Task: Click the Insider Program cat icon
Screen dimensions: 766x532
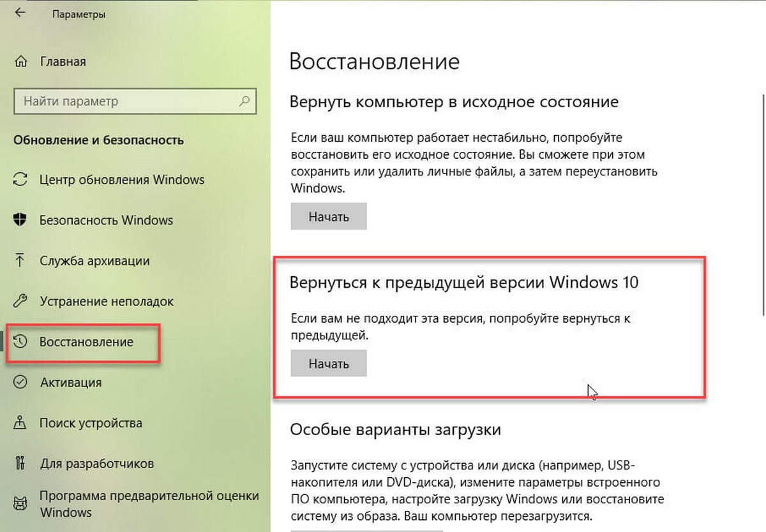Action: (x=20, y=504)
